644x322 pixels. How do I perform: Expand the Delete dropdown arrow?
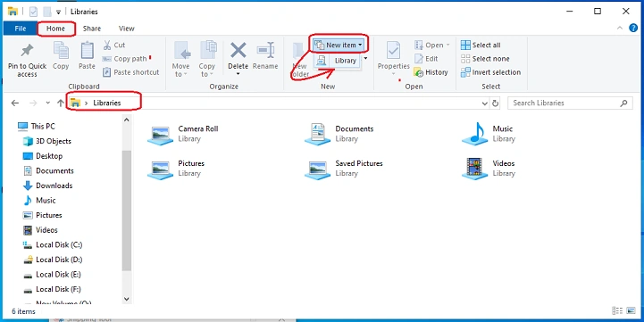tap(238, 74)
